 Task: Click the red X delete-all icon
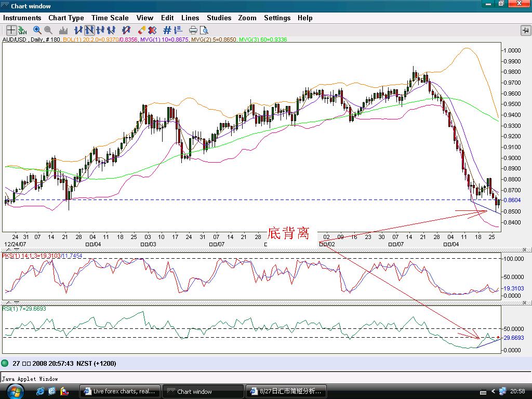point(152,30)
